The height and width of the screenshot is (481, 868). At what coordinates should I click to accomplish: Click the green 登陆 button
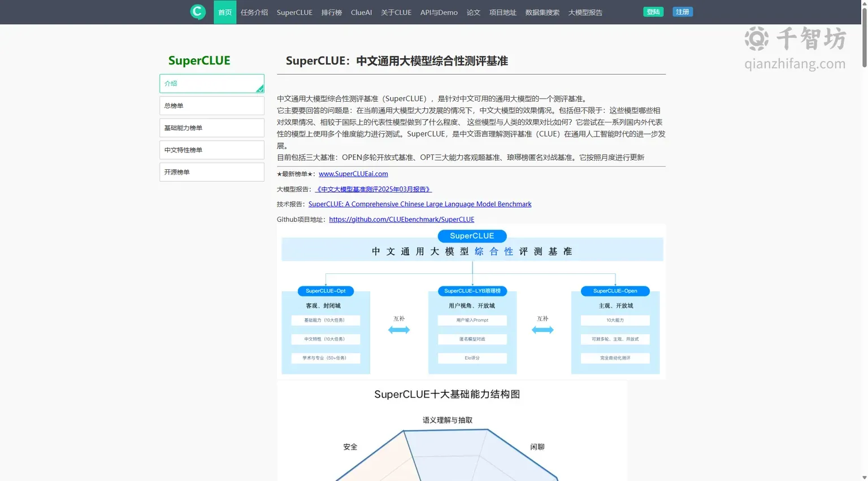tap(653, 12)
